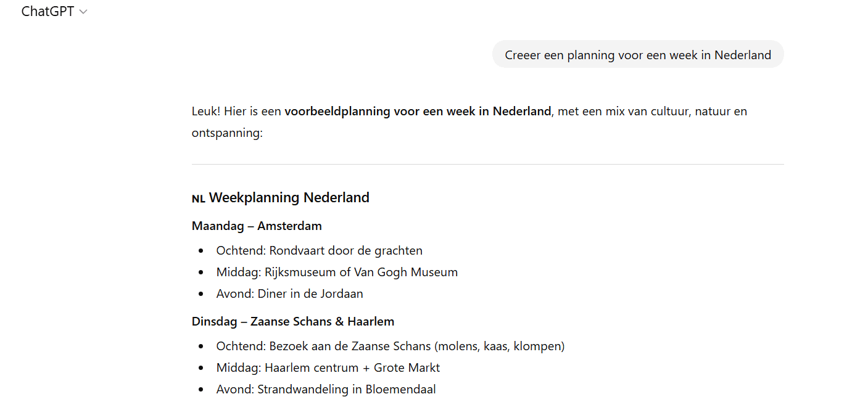The image size is (868, 402).
Task: Select the Dinsdag – Zaanse Schans & Haarlem subheading
Action: coord(293,321)
